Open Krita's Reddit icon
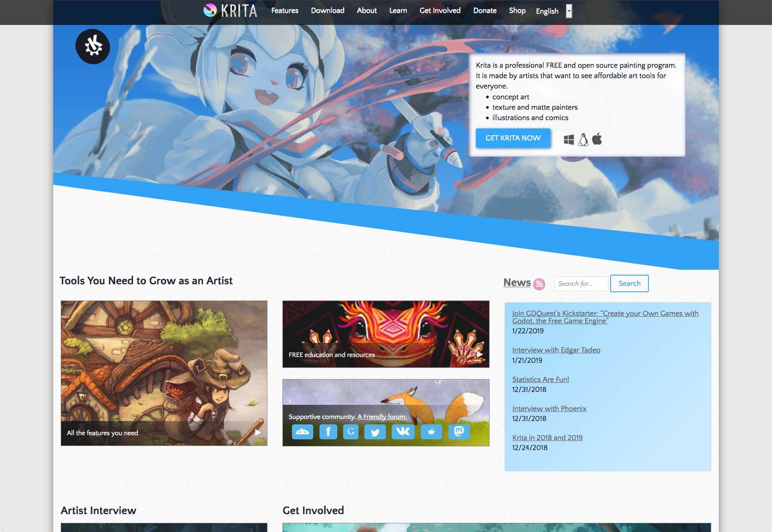 431,432
